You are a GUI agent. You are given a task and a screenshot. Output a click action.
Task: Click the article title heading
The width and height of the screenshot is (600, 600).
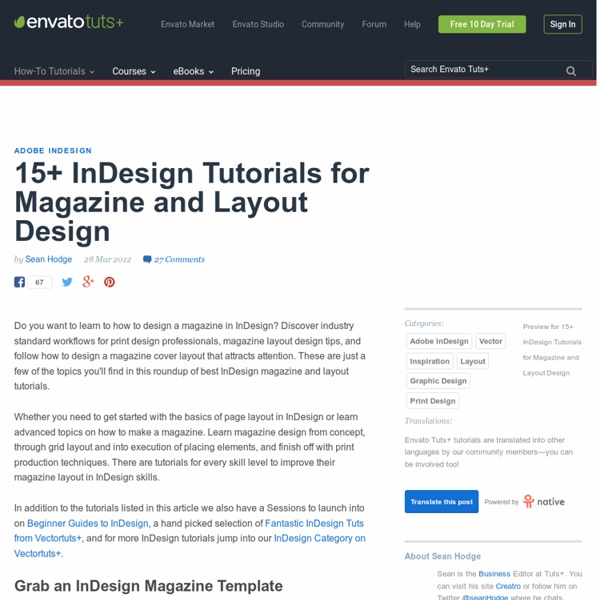192,202
